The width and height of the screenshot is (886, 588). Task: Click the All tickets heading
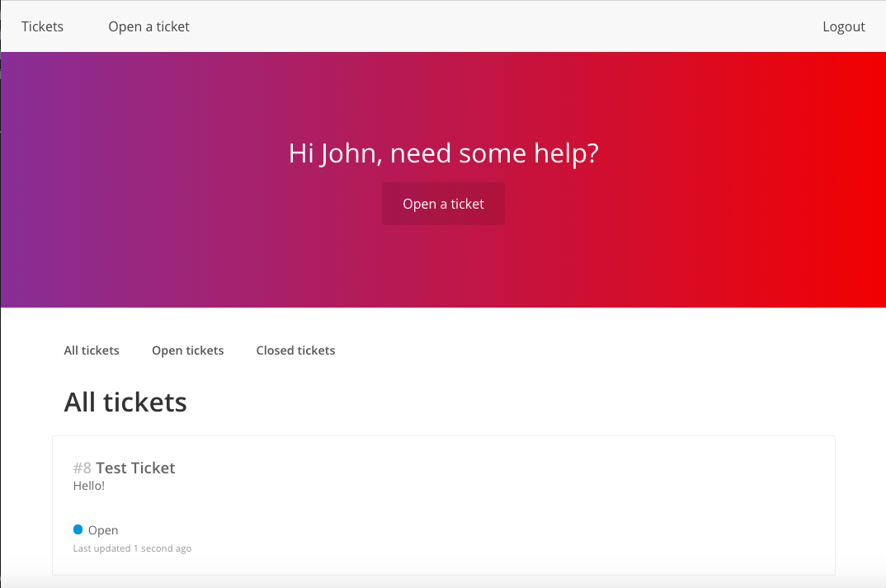125,402
